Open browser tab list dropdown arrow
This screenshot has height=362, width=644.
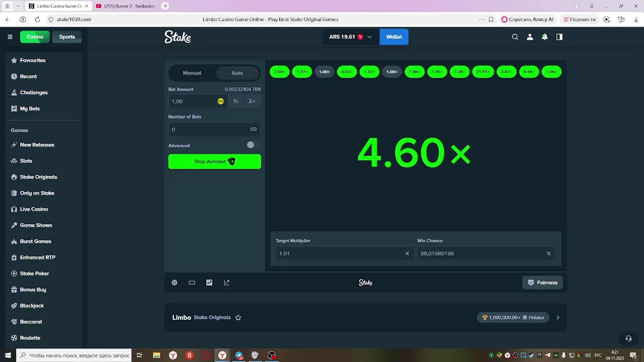coord(18,6)
